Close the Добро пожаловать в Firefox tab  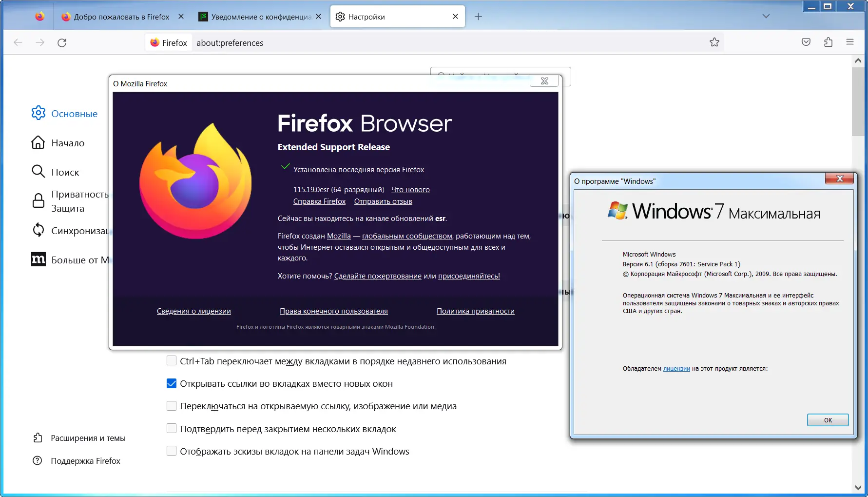(x=181, y=17)
